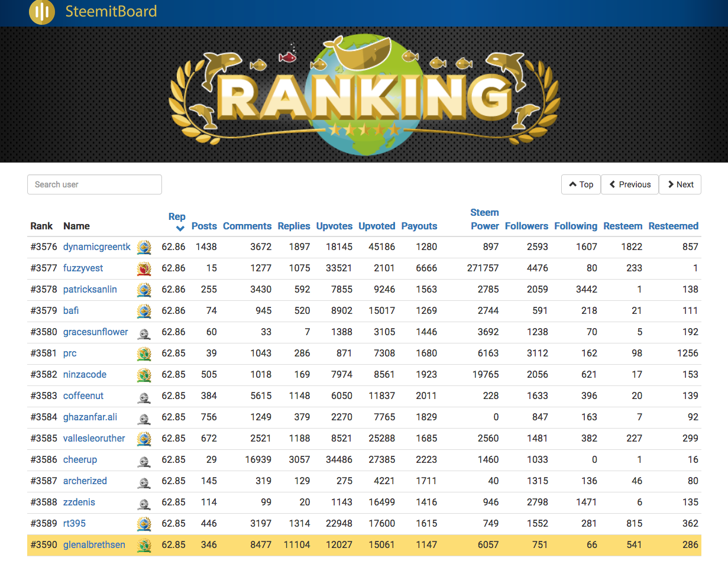Click the badge icon beside ninzacode
Screen dimensions: 728x561
coord(144,375)
